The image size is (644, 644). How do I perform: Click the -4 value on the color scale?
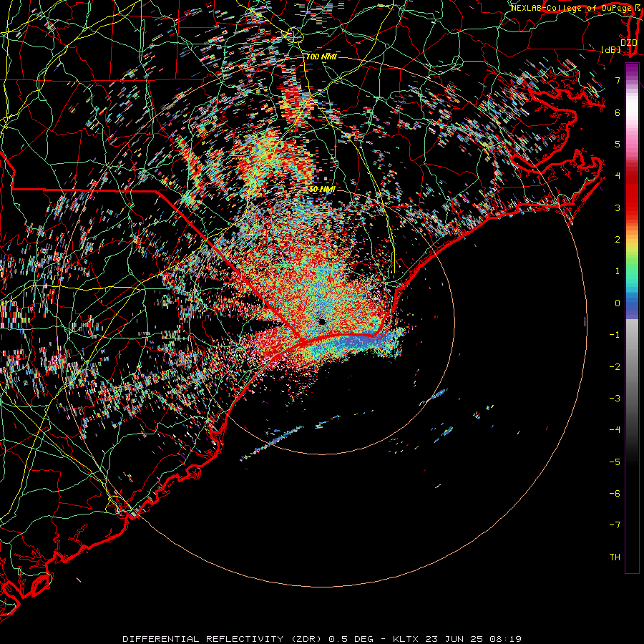point(615,430)
